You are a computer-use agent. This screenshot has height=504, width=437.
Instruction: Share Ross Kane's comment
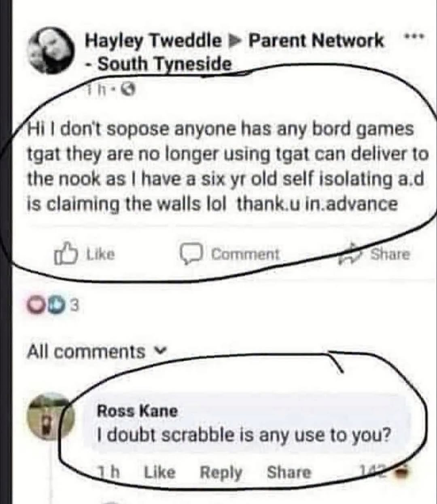[x=289, y=472]
